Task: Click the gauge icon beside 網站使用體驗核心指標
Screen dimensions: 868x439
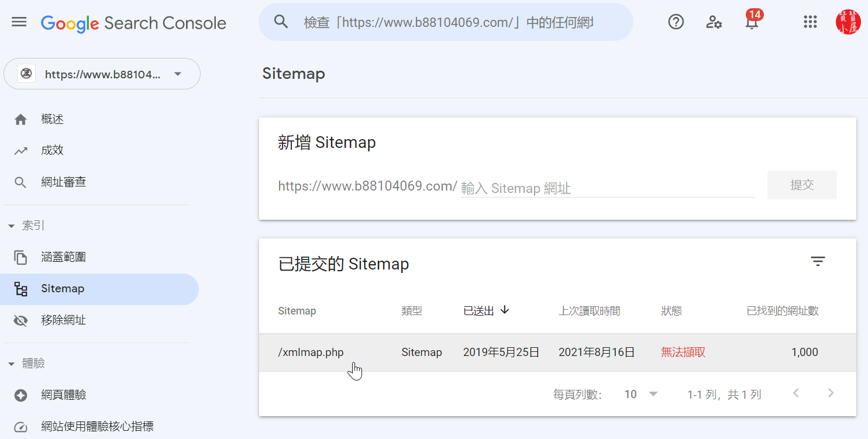Action: click(20, 427)
